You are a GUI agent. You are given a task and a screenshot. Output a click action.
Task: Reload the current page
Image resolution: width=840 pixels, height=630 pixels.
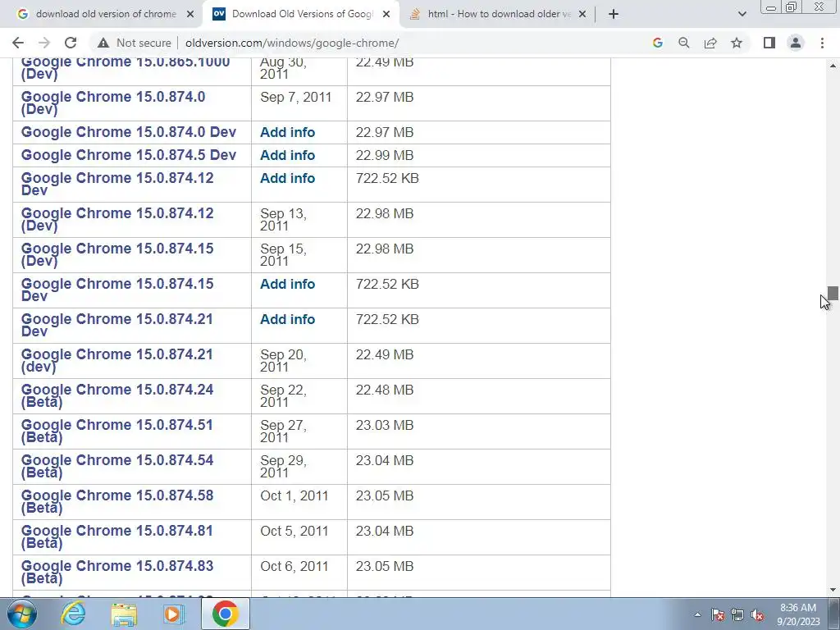pyautogui.click(x=71, y=43)
